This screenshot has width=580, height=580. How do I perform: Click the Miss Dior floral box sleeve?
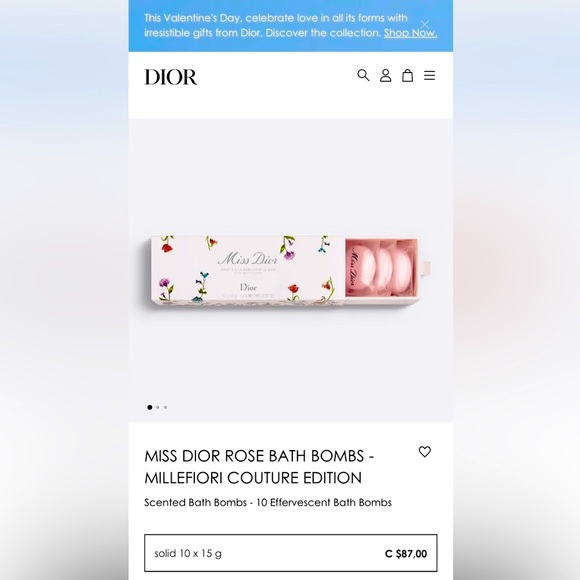click(248, 270)
